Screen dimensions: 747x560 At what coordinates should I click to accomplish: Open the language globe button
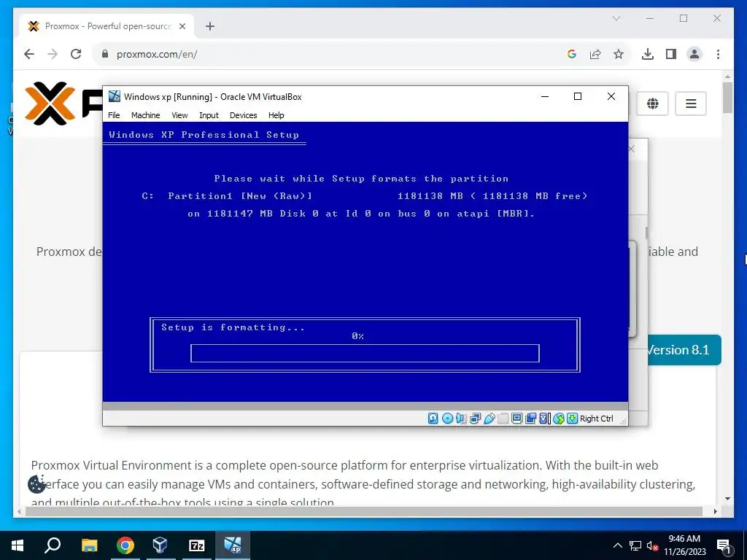pos(653,104)
